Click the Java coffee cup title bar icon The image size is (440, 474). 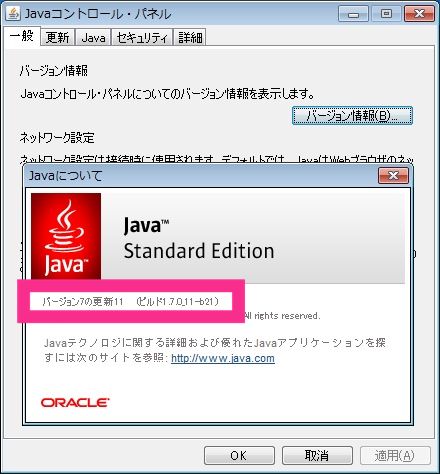[13, 14]
